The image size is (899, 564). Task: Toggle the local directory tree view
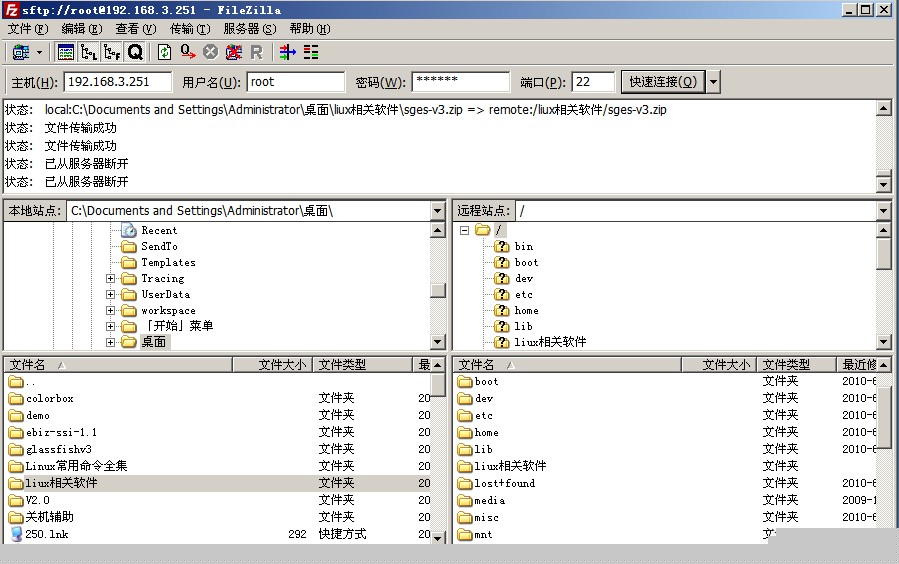coord(89,53)
